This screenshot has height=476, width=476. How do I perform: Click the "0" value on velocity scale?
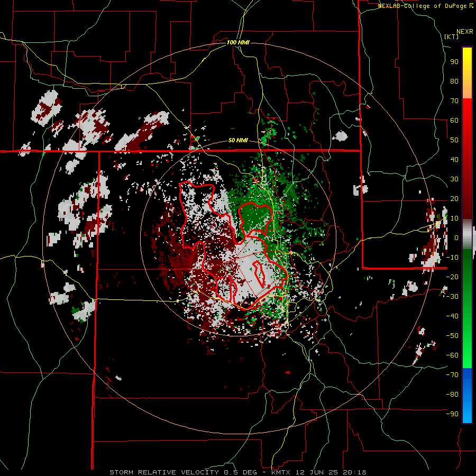[456, 237]
